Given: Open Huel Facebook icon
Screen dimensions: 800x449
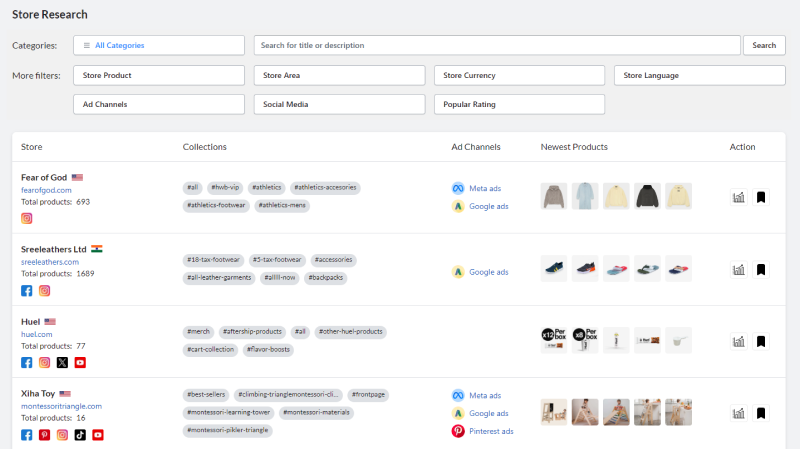Looking at the screenshot, I should pyautogui.click(x=27, y=363).
